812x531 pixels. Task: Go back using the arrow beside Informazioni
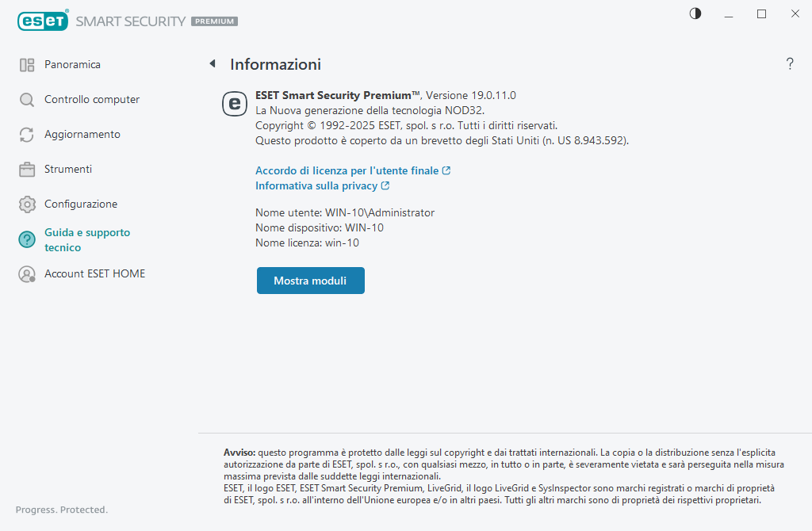click(213, 63)
